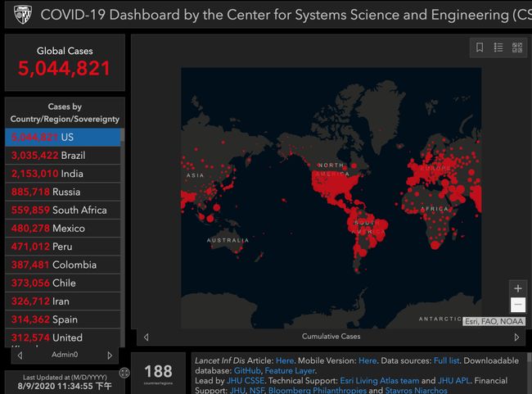Select Peru with 471,012 cases
Screen dimensions: 532x394
[63, 247]
